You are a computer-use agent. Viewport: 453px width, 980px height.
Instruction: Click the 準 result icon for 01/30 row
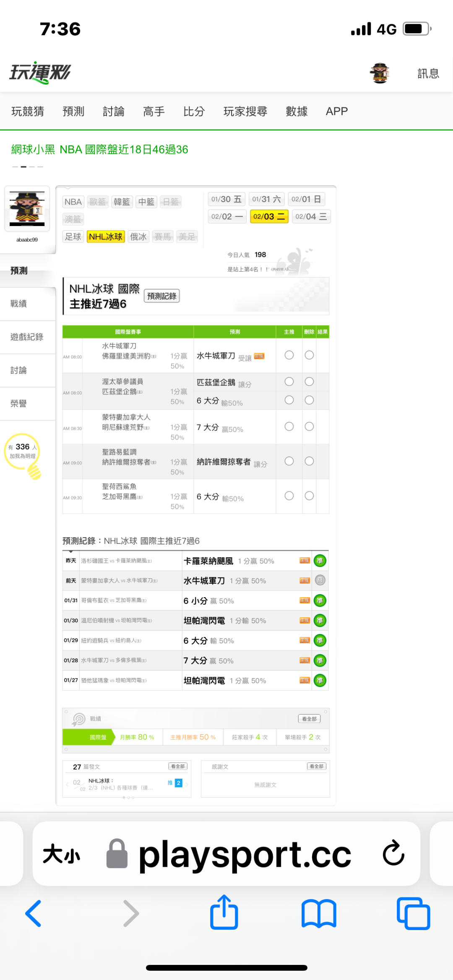(320, 620)
